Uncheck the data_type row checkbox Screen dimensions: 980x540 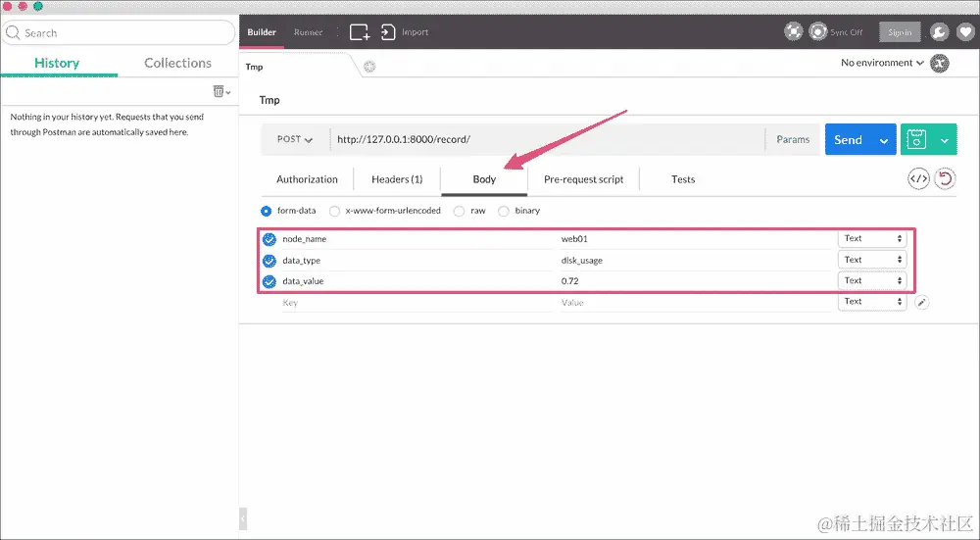click(x=269, y=261)
